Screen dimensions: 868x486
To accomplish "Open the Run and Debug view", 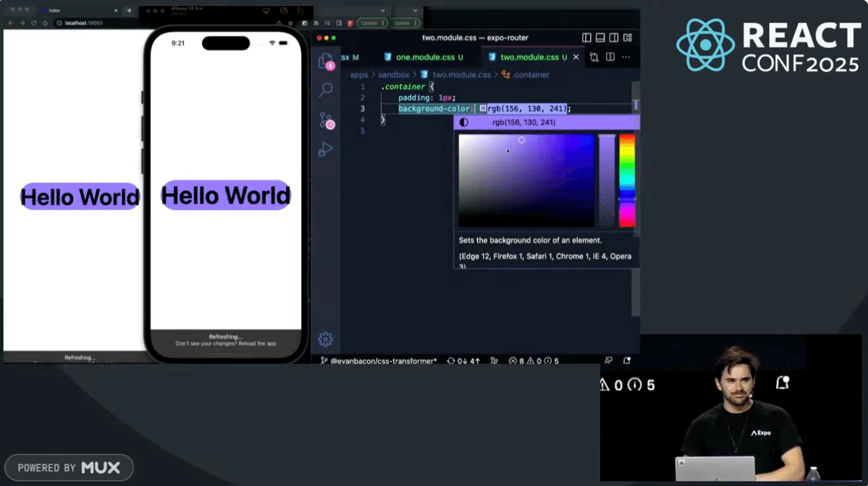I will (x=326, y=149).
